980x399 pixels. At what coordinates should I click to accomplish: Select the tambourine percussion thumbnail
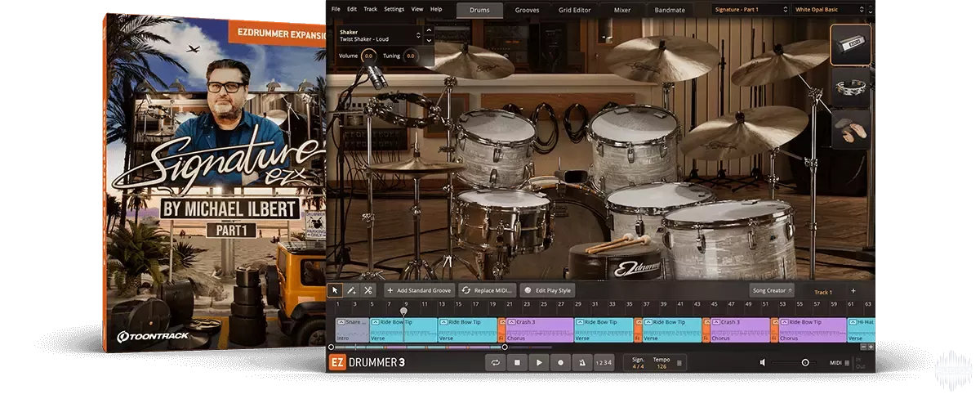[x=851, y=88]
